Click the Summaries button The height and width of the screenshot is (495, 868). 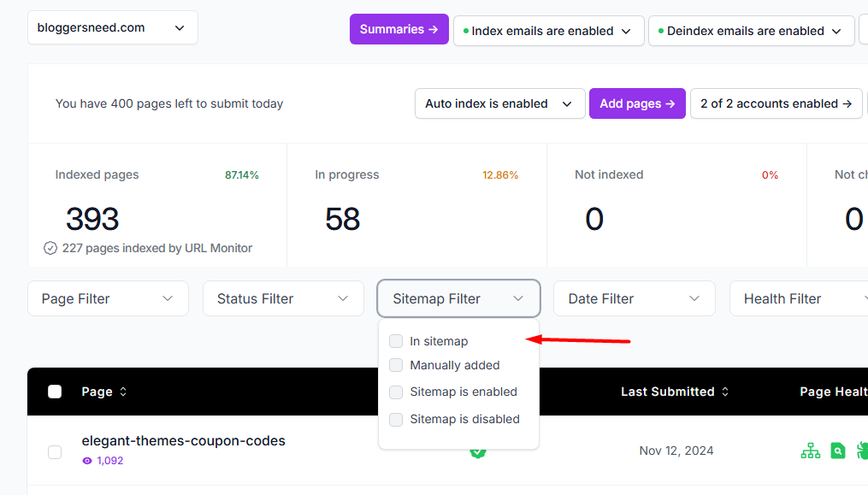[399, 29]
